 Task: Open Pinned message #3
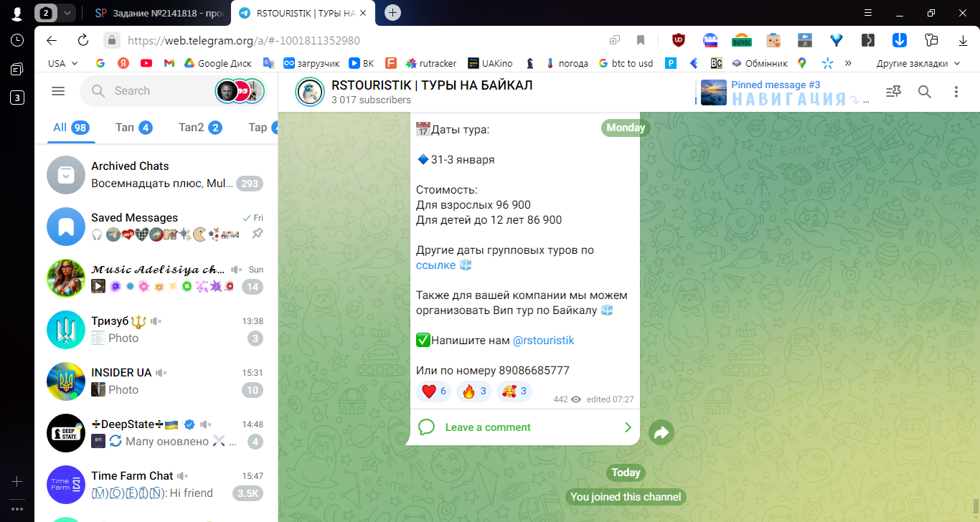point(785,92)
